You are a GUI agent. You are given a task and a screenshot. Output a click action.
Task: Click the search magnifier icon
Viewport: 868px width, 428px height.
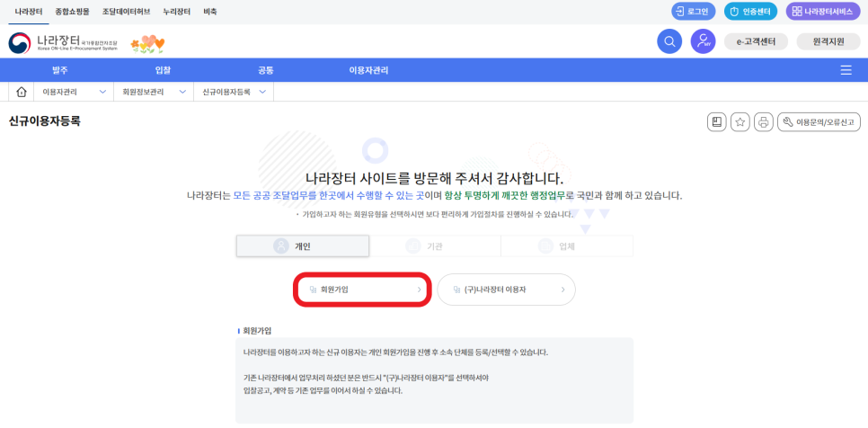[x=669, y=41]
